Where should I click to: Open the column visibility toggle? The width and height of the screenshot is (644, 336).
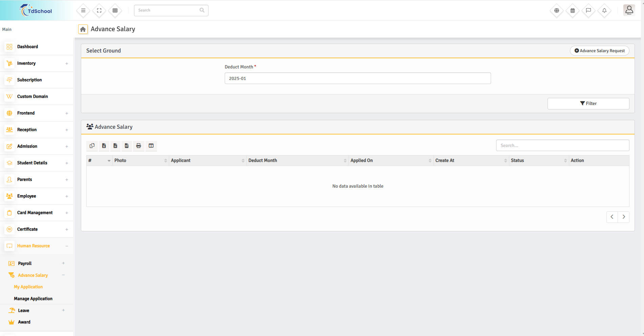tap(151, 146)
